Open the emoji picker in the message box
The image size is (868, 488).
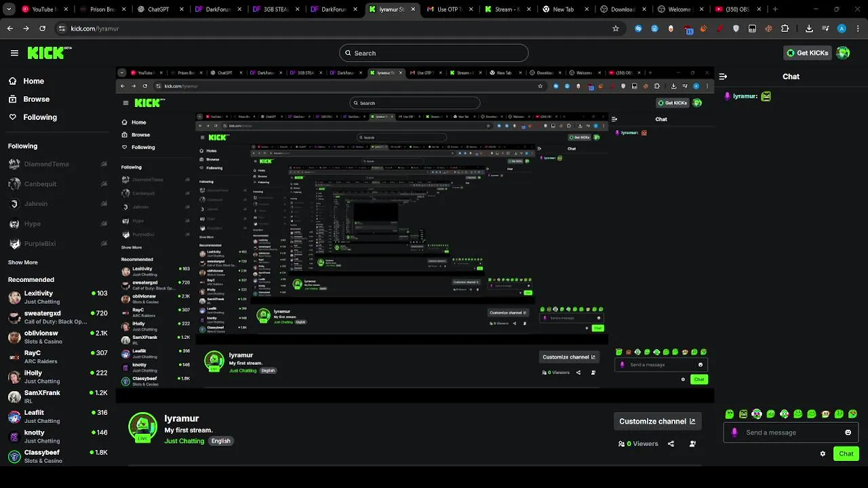(x=848, y=432)
